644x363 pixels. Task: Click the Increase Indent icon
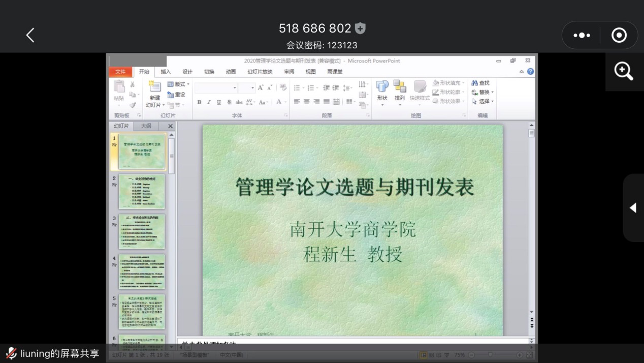(336, 88)
